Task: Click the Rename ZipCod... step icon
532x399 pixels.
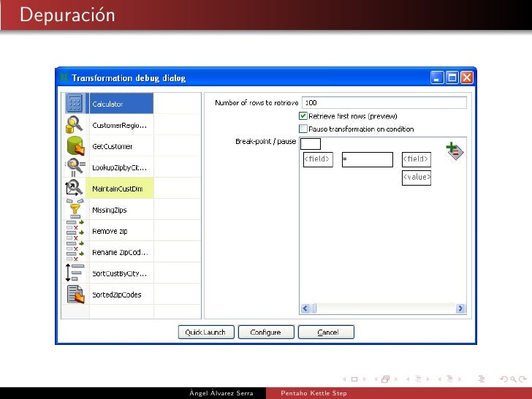Action: pyautogui.click(x=75, y=251)
